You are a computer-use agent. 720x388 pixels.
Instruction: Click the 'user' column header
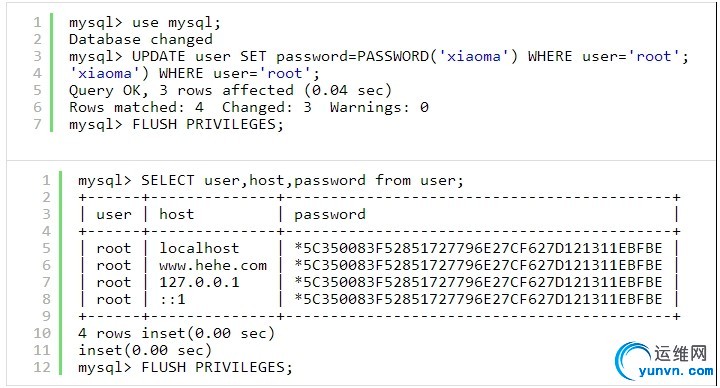click(114, 214)
